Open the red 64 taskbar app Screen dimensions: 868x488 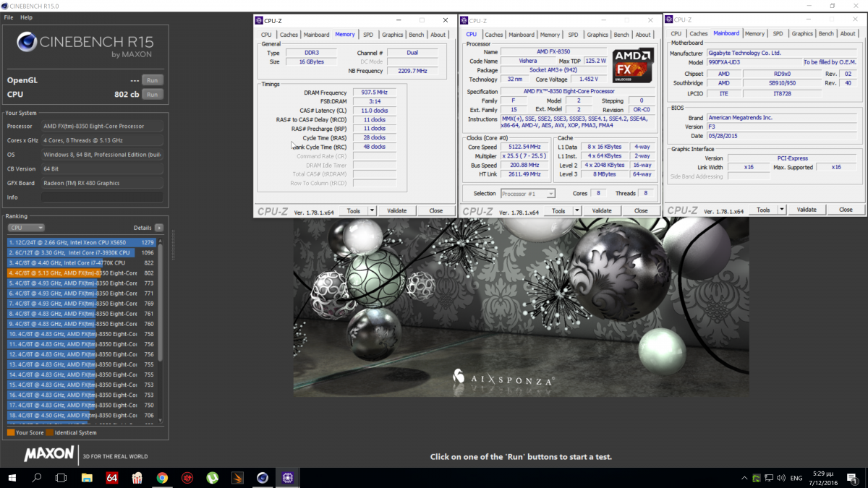(x=112, y=478)
